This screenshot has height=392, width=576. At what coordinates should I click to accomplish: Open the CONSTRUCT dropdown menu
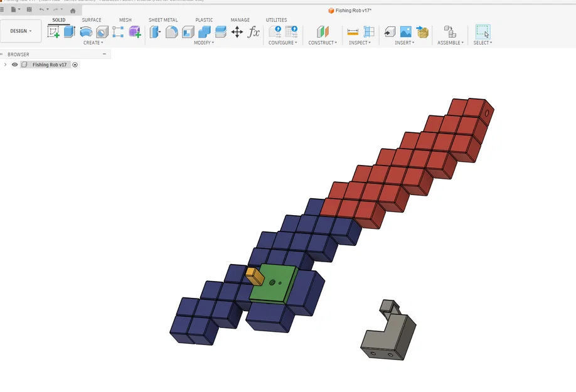(x=323, y=43)
